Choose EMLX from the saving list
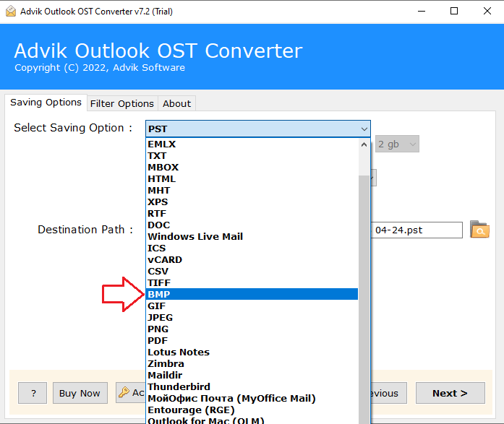504x424 pixels. coord(252,144)
